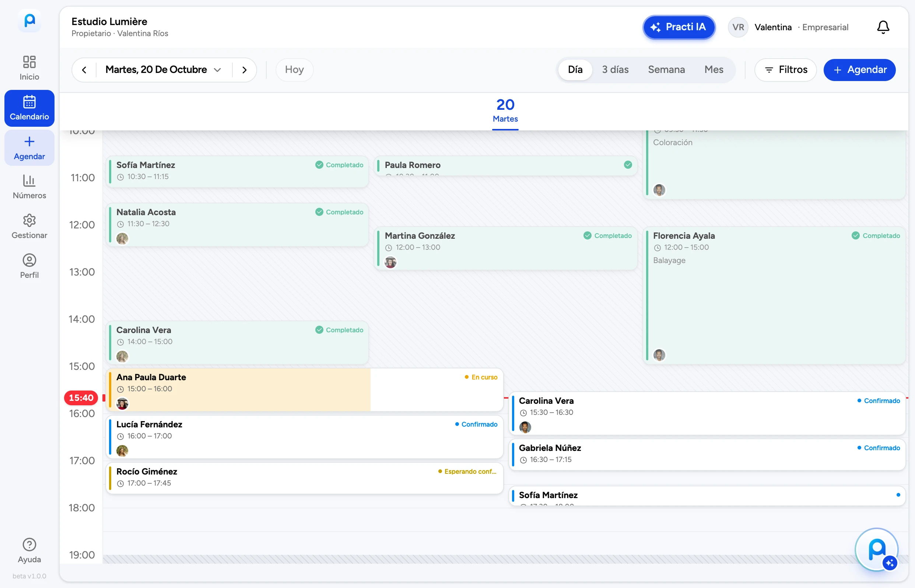
Task: Click the VR user avatar
Action: point(738,27)
